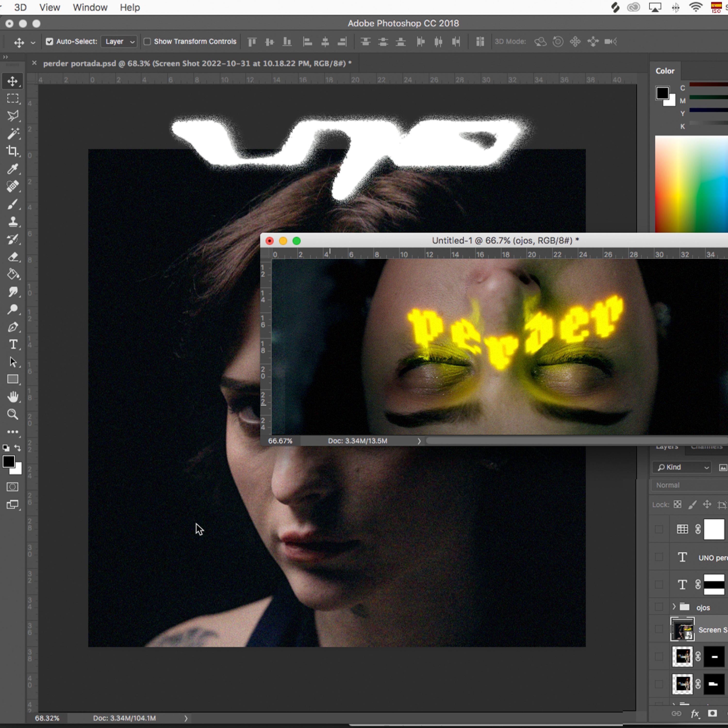Image resolution: width=728 pixels, height=728 pixels.
Task: Expand the ojos layer group
Action: (x=674, y=607)
